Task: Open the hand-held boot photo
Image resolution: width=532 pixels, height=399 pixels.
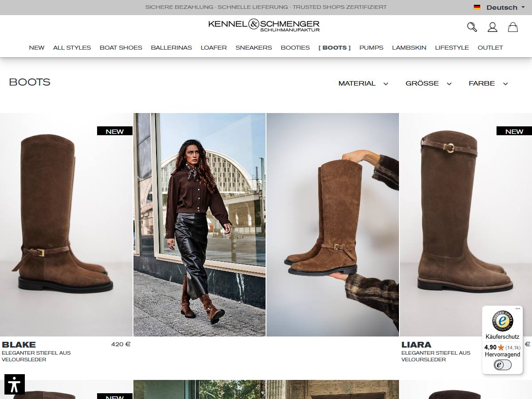Action: (x=332, y=225)
